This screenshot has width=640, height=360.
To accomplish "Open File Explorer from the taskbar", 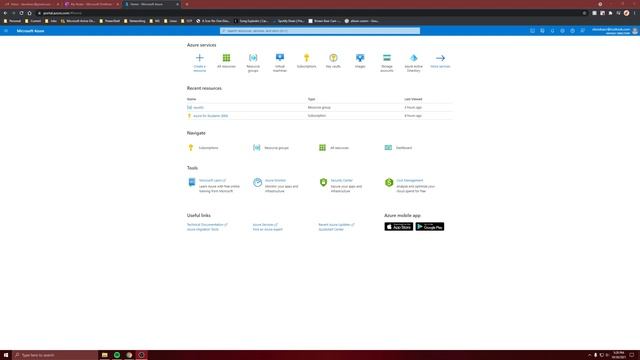I will click(x=104, y=355).
